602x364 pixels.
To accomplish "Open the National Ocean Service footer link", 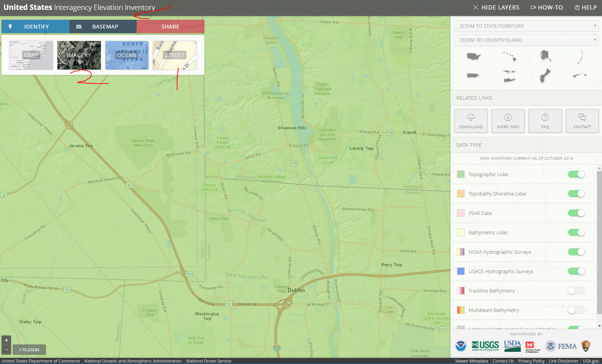I will click(x=209, y=361).
